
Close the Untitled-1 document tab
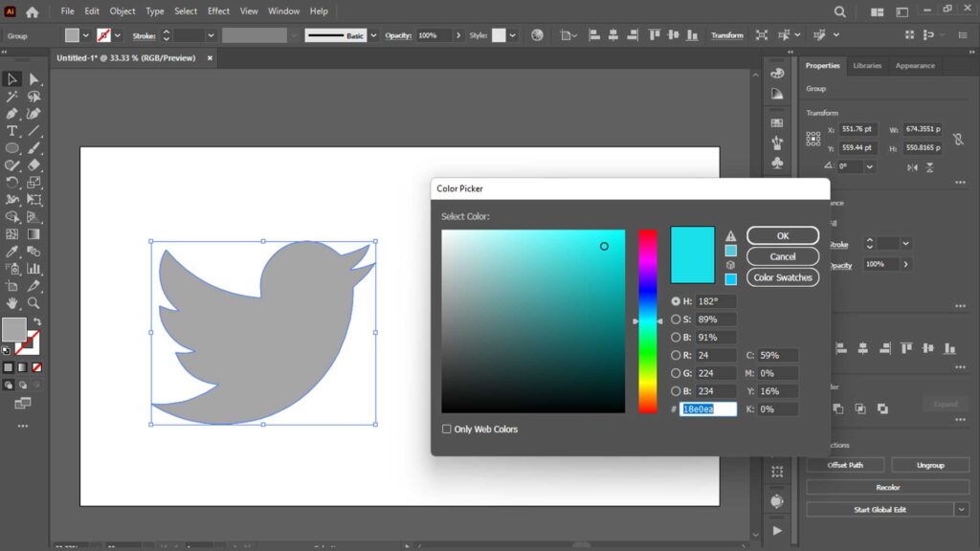[x=210, y=58]
